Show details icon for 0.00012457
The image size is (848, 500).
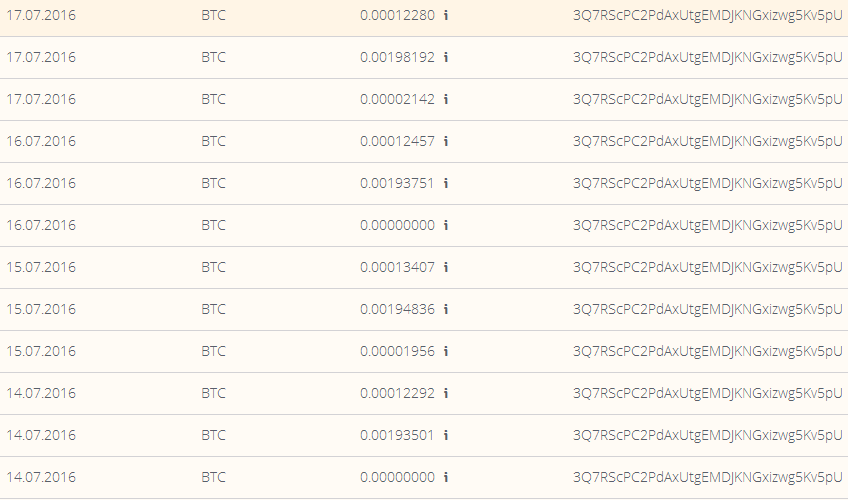tap(446, 141)
